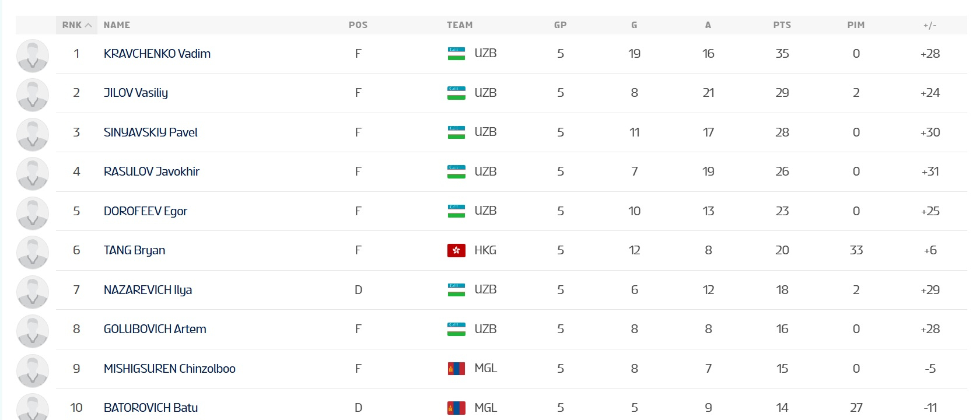
Task: Click Kravchenko Vadim's player avatar icon
Action: 33,55
